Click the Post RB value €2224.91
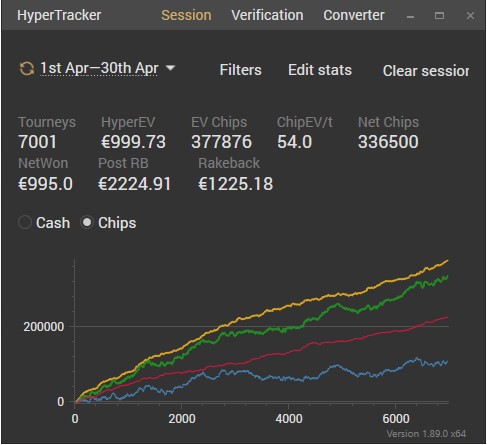Screen dimensions: 487x445 click(134, 184)
